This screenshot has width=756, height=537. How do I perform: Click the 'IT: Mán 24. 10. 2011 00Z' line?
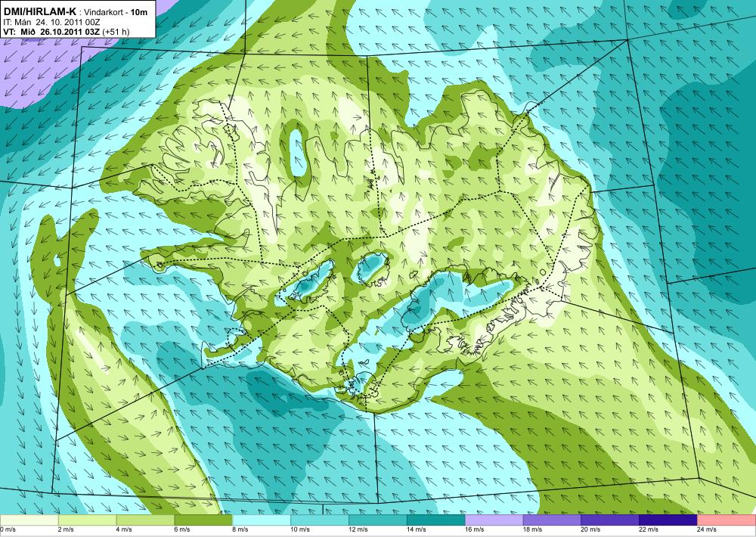51,22
